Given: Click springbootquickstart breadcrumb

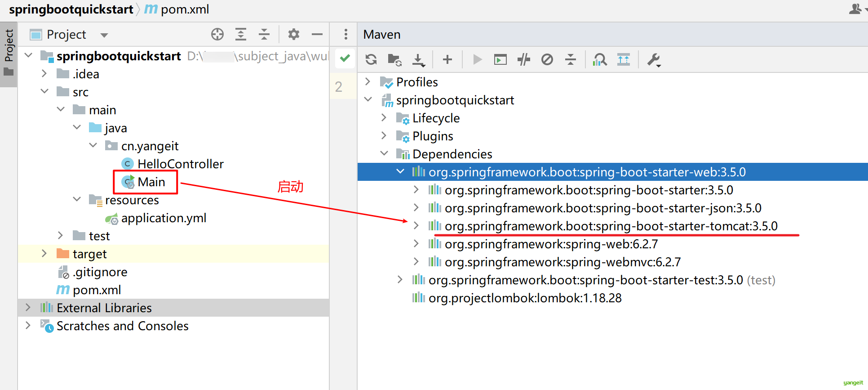Looking at the screenshot, I should 71,9.
